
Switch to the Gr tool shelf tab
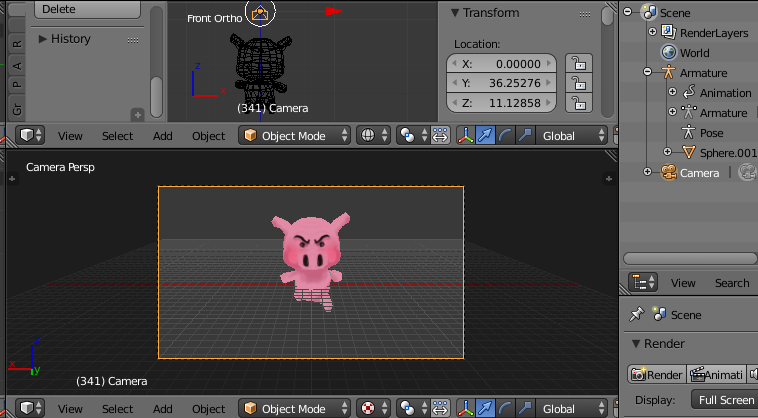click(x=17, y=110)
